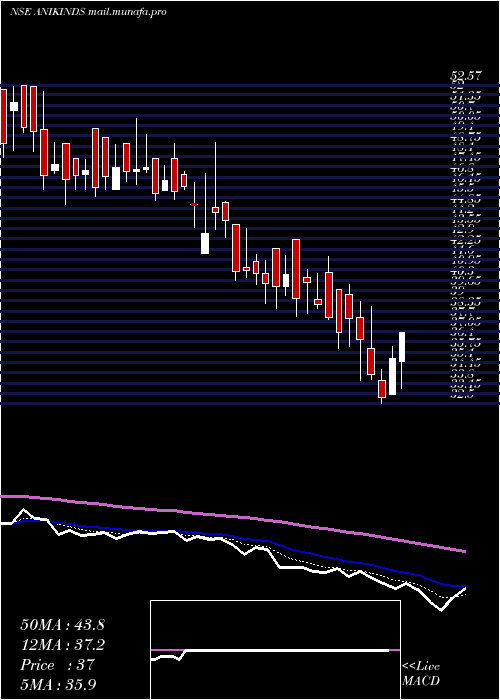Click the pink 50MA line
The height and width of the screenshot is (700, 500).
[x=232, y=517]
